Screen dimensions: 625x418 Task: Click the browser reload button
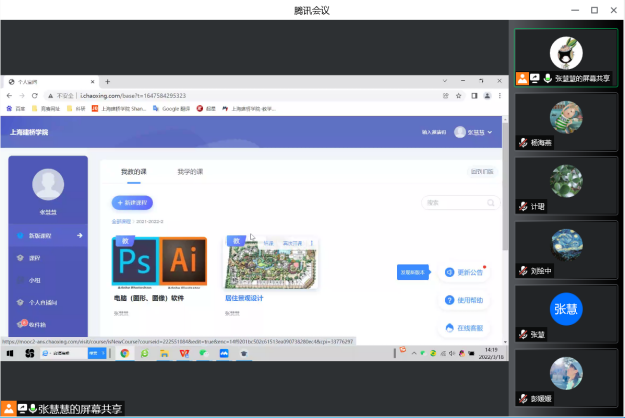35,95
